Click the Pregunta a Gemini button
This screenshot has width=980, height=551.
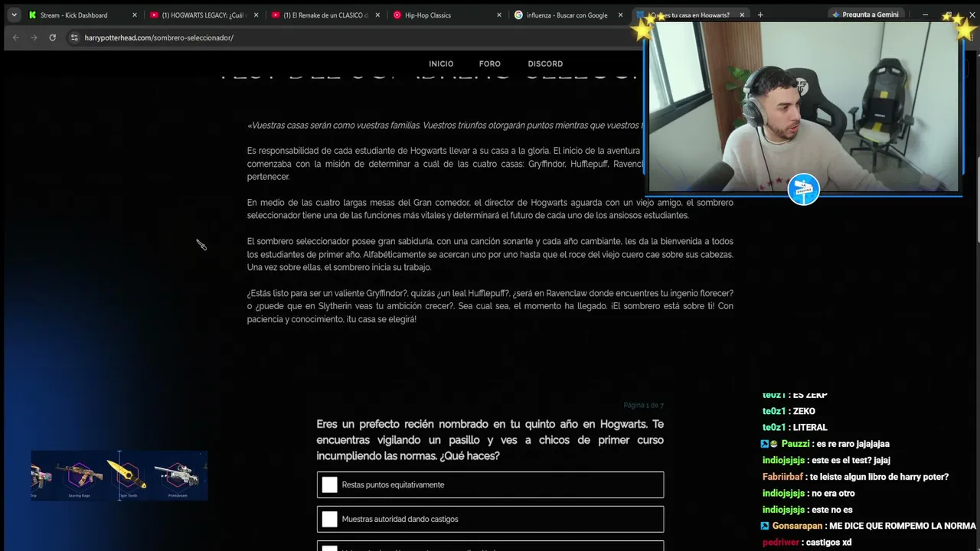(865, 15)
